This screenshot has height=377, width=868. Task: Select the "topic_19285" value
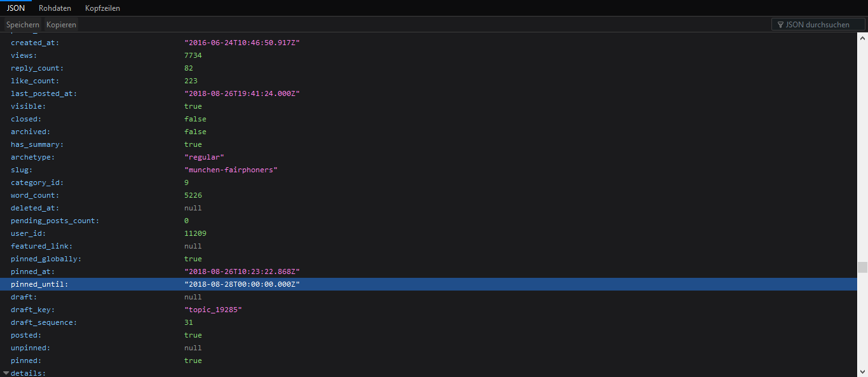[x=213, y=310]
